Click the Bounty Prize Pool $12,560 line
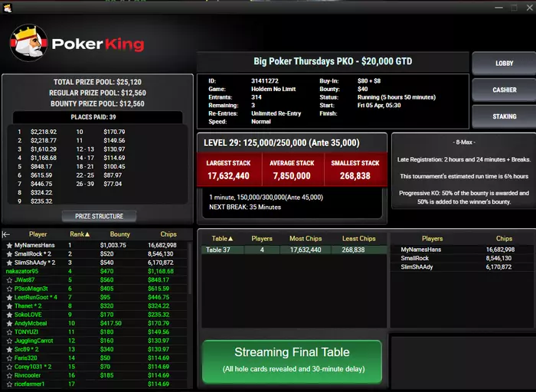Screen dimensions: 536x392 click(97, 103)
